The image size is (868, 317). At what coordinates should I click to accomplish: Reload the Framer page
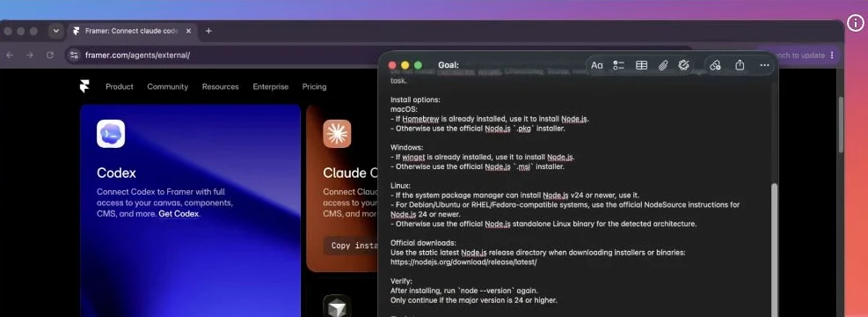pos(50,55)
